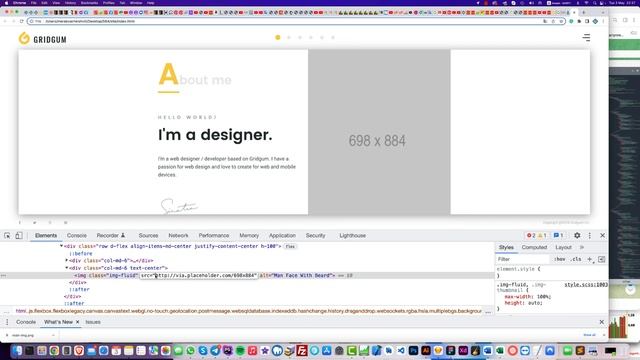Open the DevTools customize kebab menu
Viewport: 640px width, 360px height.
589,236
